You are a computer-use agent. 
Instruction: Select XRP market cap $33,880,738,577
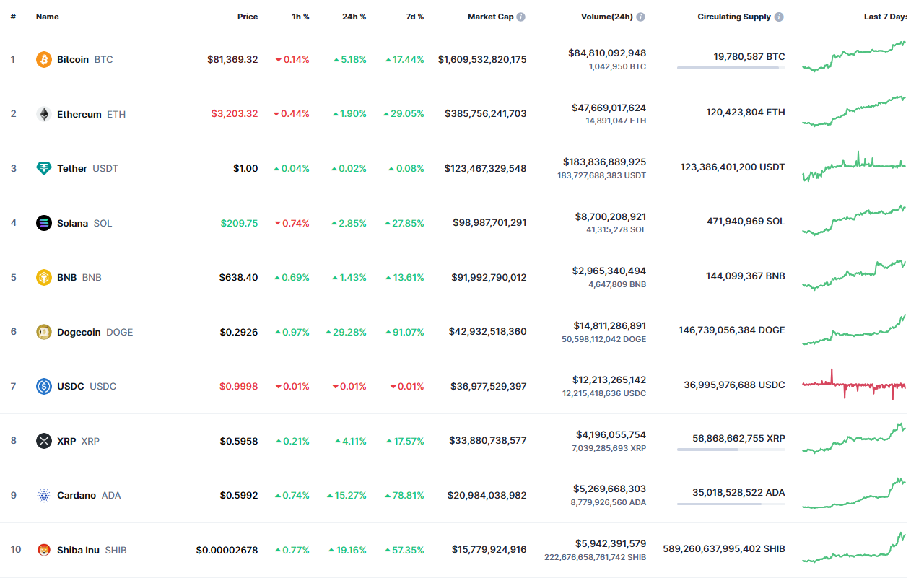pyautogui.click(x=489, y=441)
